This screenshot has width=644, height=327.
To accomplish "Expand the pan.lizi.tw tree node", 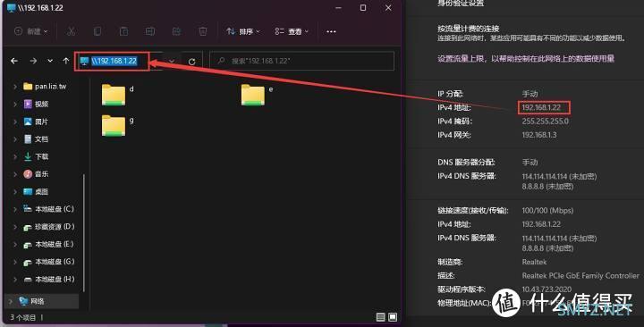I will (15, 86).
